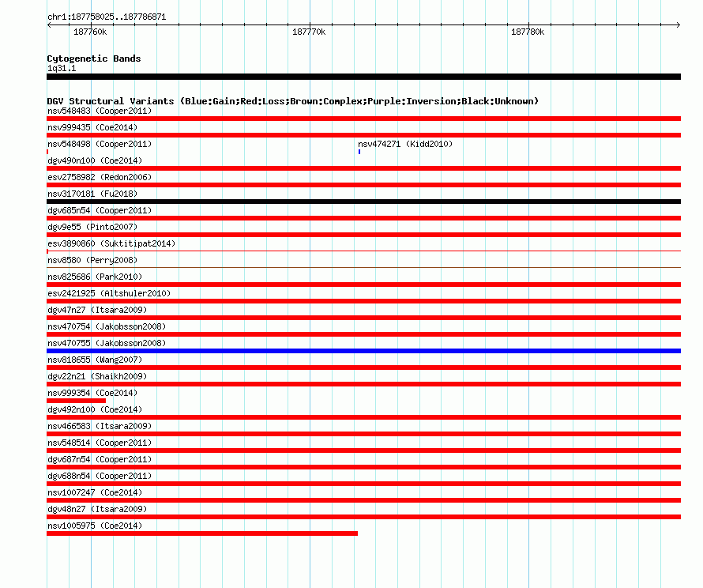
Task: Click the Cytogenetic Bands track title
Action: click(94, 58)
